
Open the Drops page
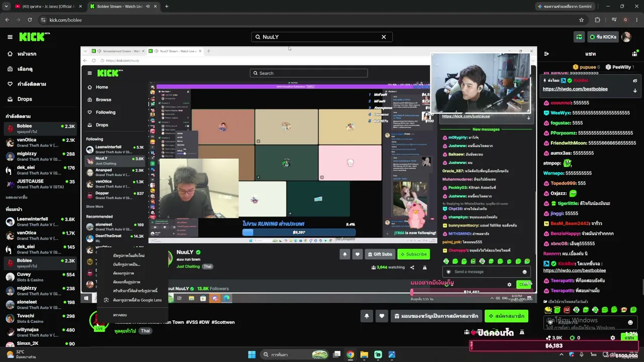[x=20, y=99]
